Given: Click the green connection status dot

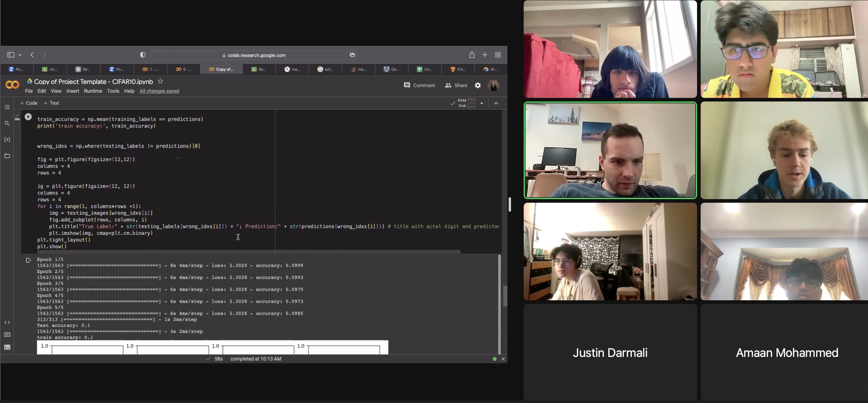Looking at the screenshot, I should [494, 359].
